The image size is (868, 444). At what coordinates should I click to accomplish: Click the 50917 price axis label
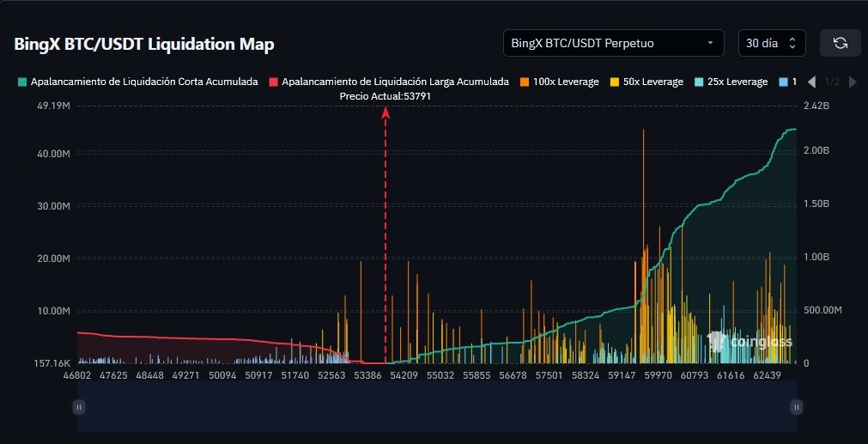[x=258, y=375]
